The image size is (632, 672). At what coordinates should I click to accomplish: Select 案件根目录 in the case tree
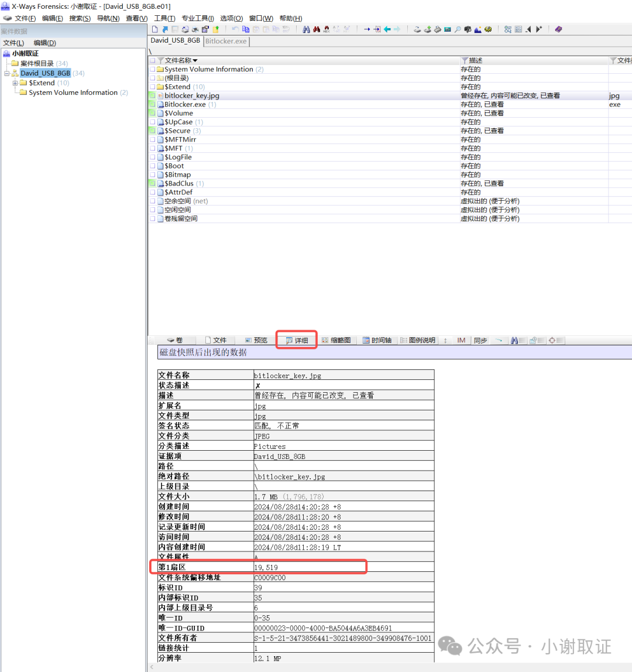(37, 63)
